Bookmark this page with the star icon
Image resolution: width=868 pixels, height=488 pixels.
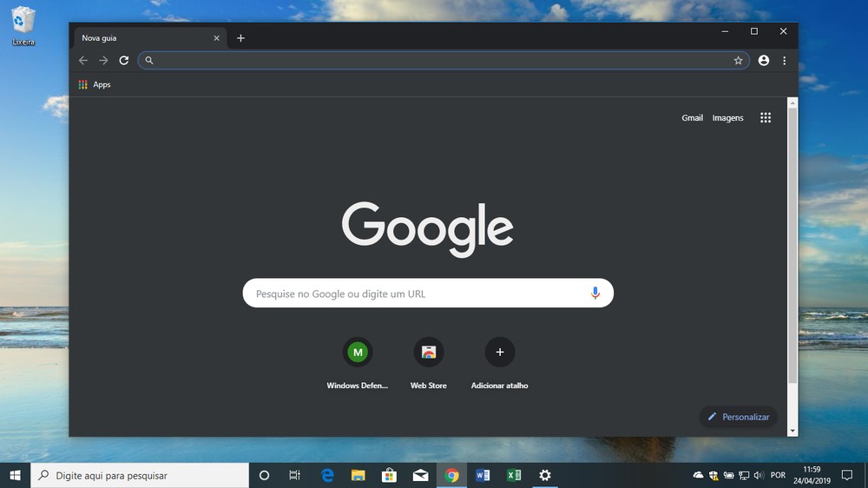[738, 61]
